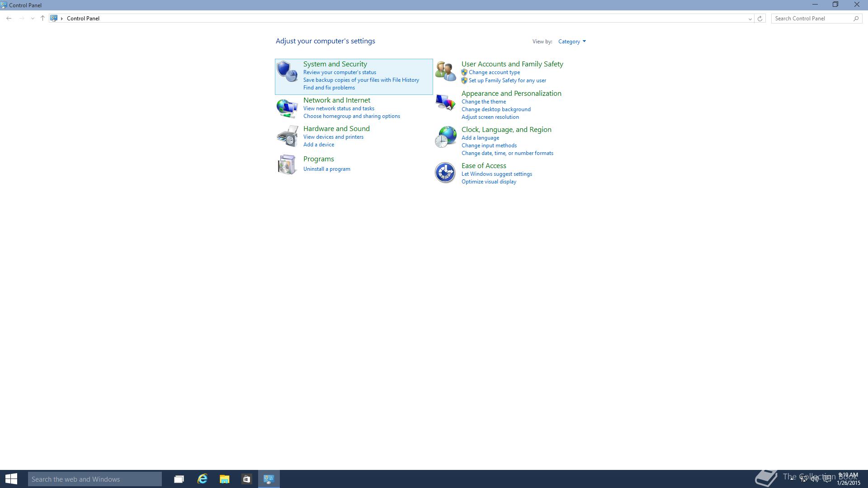Click the volume icon in system tray

(815, 479)
